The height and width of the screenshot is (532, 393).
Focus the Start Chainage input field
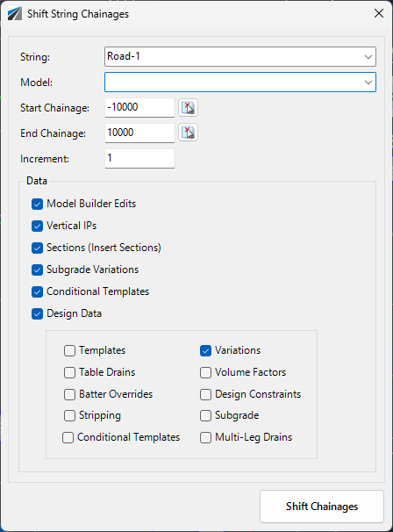(139, 108)
